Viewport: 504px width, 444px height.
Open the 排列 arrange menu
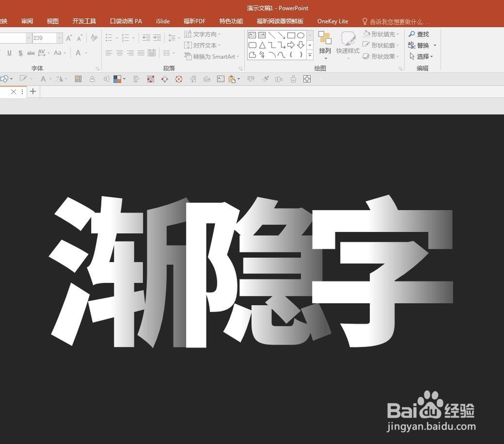pos(325,45)
